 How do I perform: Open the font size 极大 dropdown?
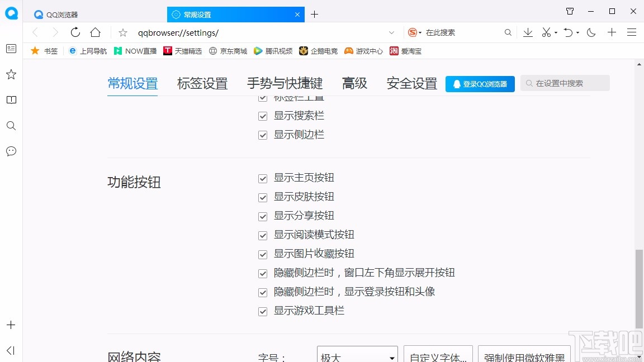357,356
